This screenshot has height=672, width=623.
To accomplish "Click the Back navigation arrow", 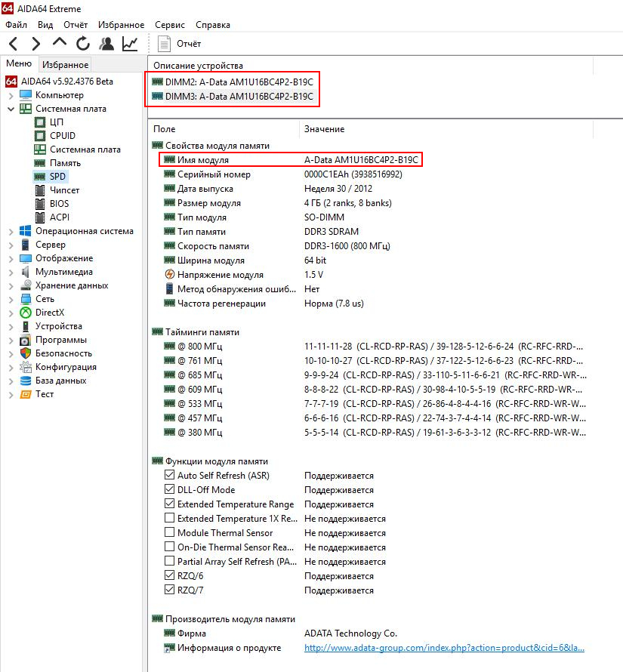I will 14,44.
